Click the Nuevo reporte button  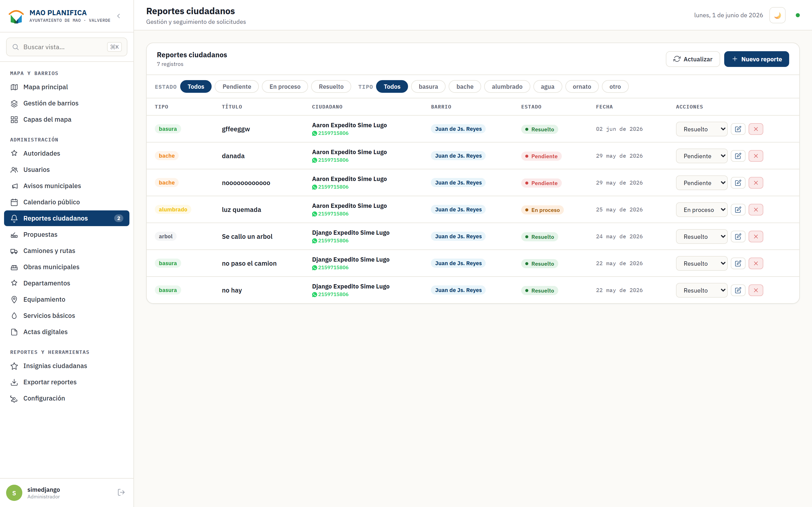(756, 59)
